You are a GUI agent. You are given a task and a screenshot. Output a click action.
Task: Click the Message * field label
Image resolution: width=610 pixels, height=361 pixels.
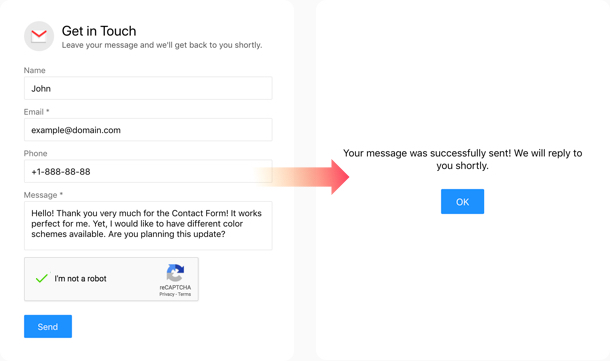coord(43,195)
